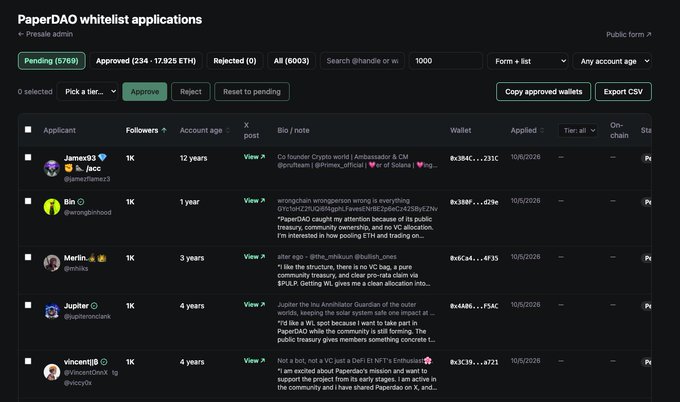Click Jamex93's 12 years account age
The image size is (680, 402).
click(193, 158)
